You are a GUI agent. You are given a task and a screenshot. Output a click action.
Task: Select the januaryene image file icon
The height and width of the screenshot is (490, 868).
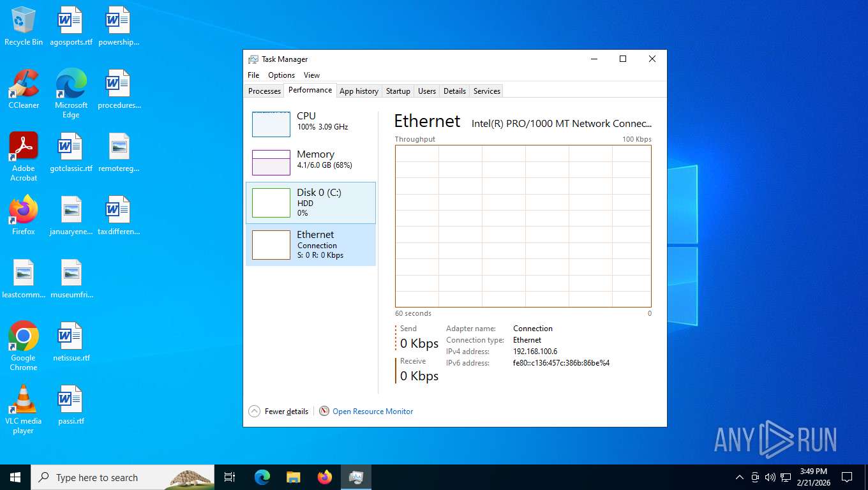tap(71, 216)
